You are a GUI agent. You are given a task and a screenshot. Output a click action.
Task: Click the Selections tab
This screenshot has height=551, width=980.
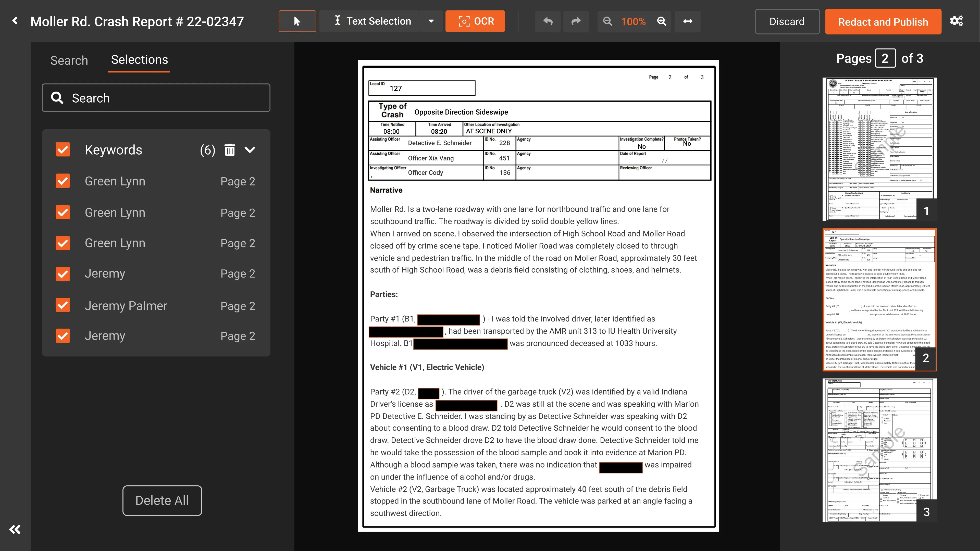click(x=139, y=60)
